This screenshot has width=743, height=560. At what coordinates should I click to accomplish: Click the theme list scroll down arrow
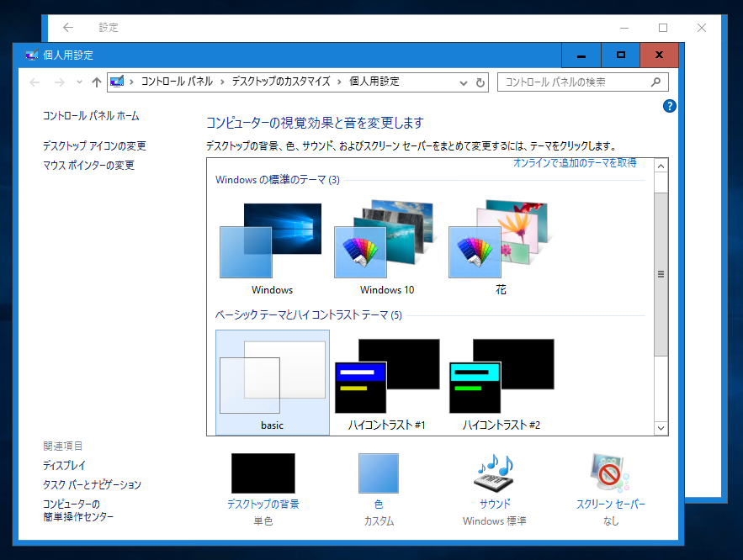[661, 428]
